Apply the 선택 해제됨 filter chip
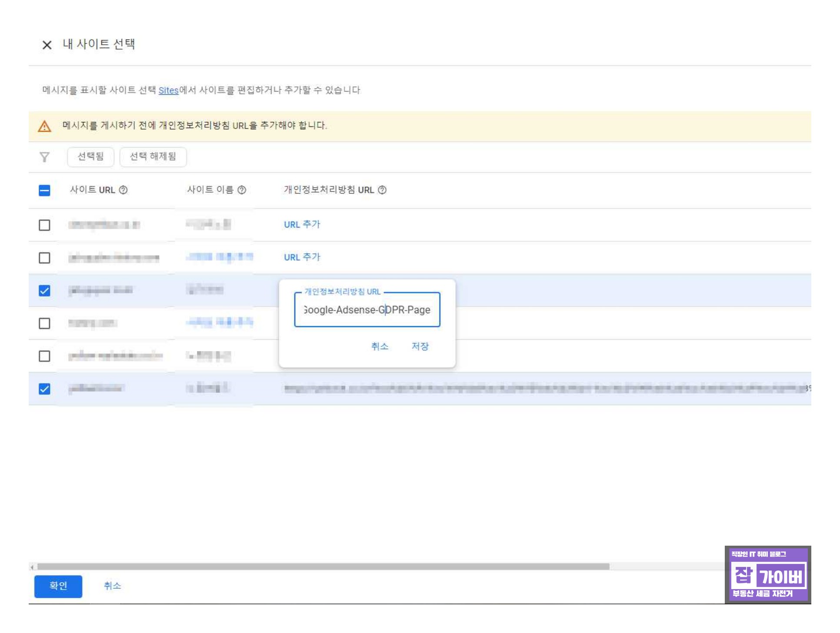The height and width of the screenshot is (633, 840). (153, 156)
